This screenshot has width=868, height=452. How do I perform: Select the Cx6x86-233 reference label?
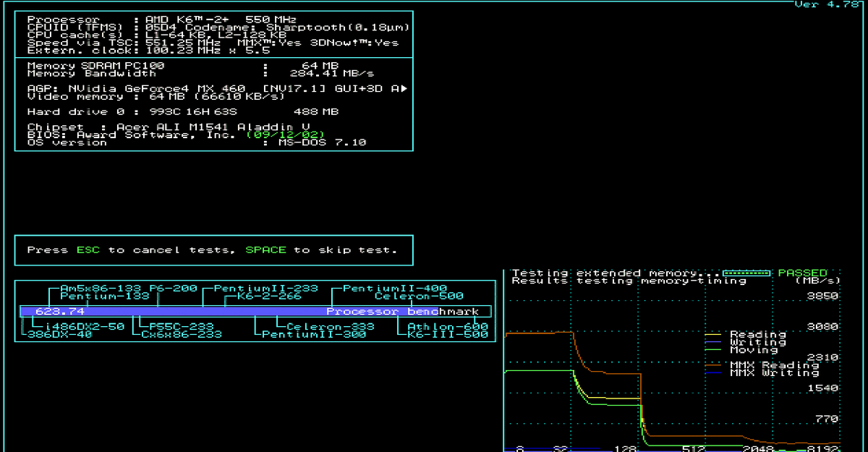pyautogui.click(x=181, y=334)
